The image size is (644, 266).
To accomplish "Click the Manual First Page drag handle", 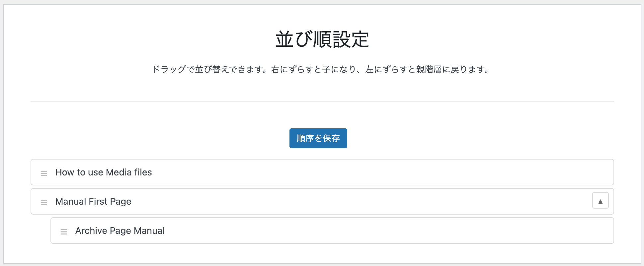I will coord(44,202).
